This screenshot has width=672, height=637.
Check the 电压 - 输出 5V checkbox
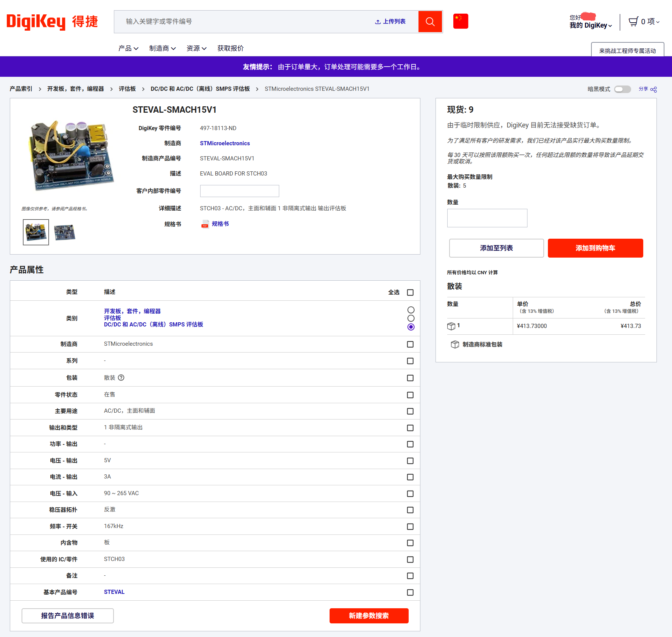[410, 461]
